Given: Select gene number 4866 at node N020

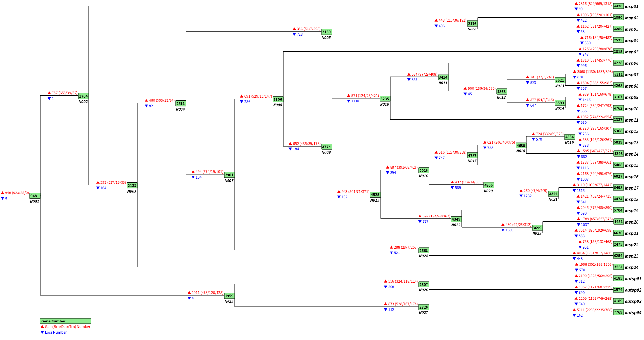Looking at the screenshot, I should point(488,185).
